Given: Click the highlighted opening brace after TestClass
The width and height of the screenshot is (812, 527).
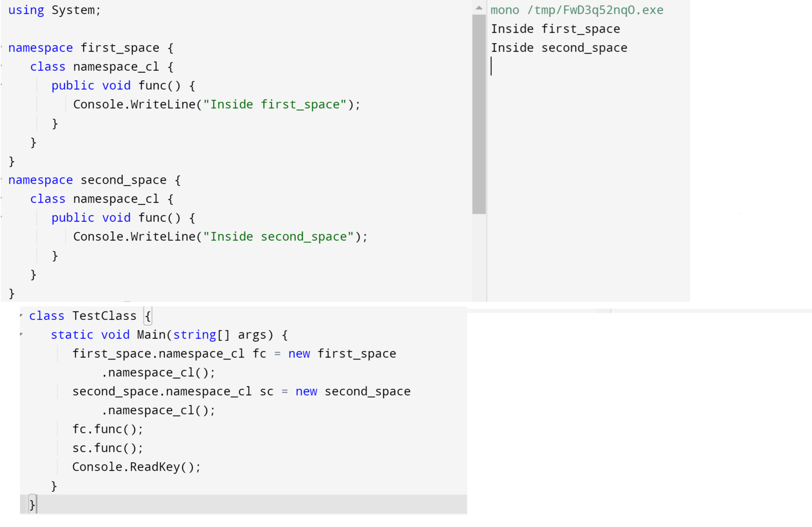Looking at the screenshot, I should coord(148,316).
